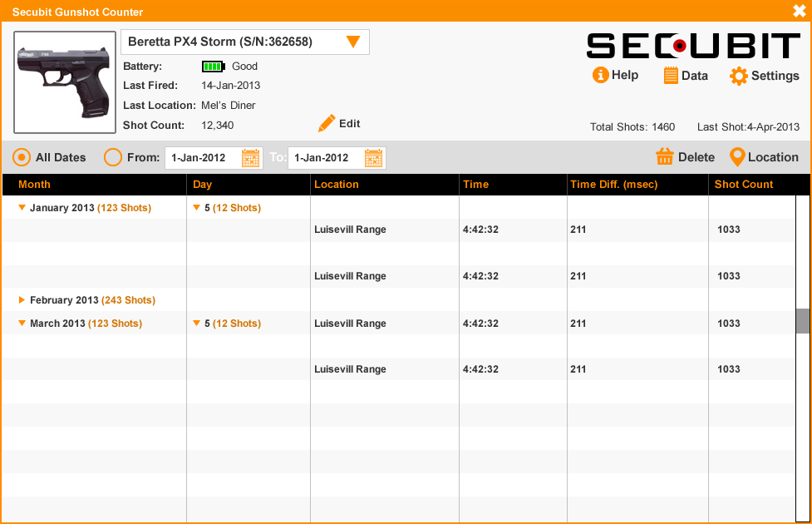Collapse the January 2013 month group

click(22, 208)
